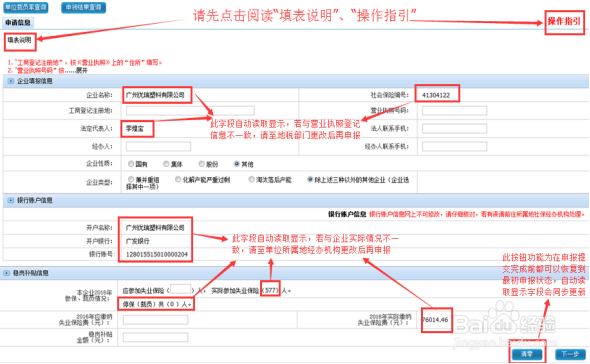Viewport: 590px width, 364px height.
Task: Click the 企业填报信息 section header text
Action: click(x=35, y=81)
